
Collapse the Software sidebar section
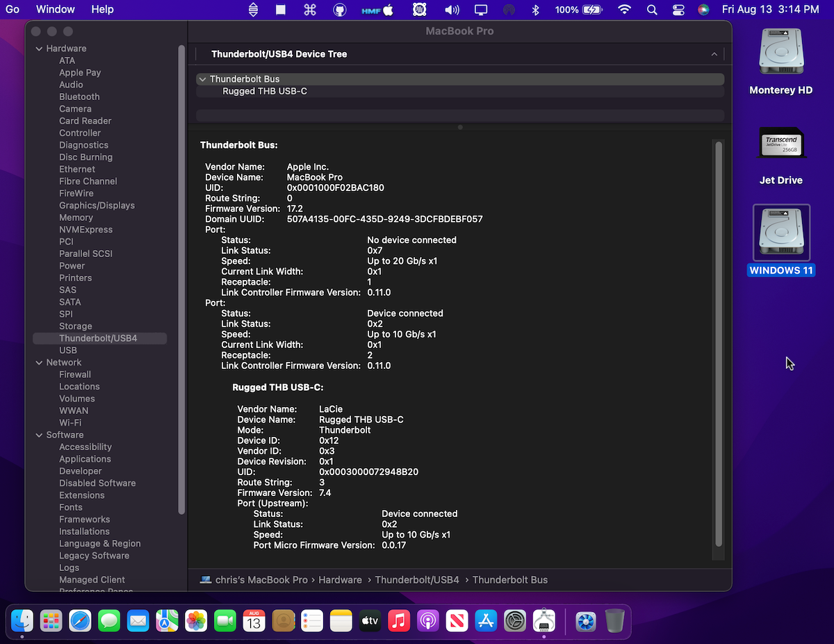39,435
